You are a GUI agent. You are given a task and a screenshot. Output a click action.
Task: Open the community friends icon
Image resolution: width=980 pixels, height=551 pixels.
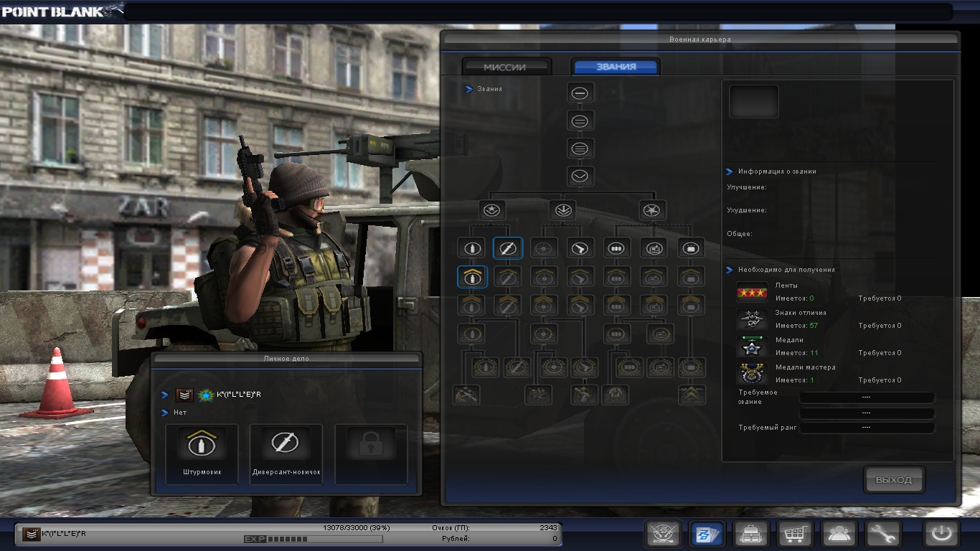(839, 534)
